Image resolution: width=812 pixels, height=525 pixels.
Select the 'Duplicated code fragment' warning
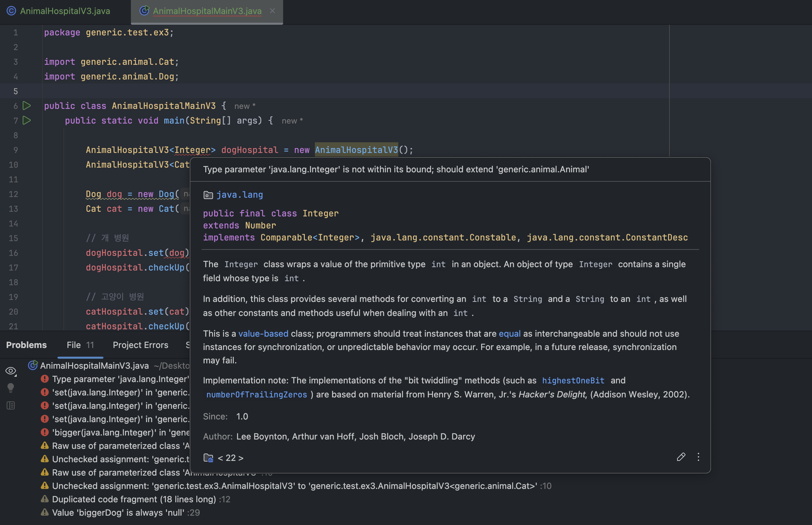coord(134,499)
